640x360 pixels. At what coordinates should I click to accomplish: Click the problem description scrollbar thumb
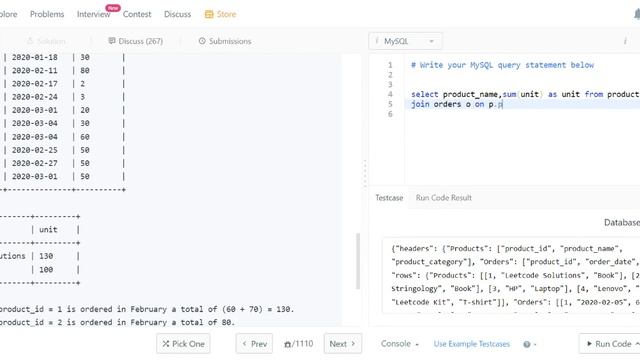(x=358, y=261)
